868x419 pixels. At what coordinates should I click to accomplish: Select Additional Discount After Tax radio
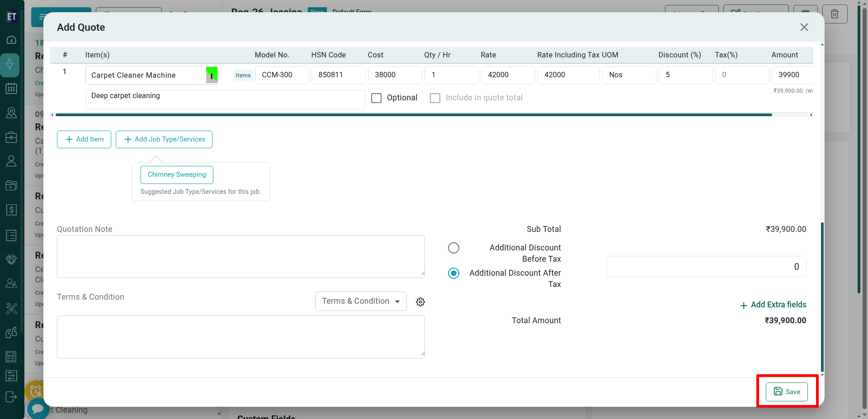pyautogui.click(x=453, y=273)
